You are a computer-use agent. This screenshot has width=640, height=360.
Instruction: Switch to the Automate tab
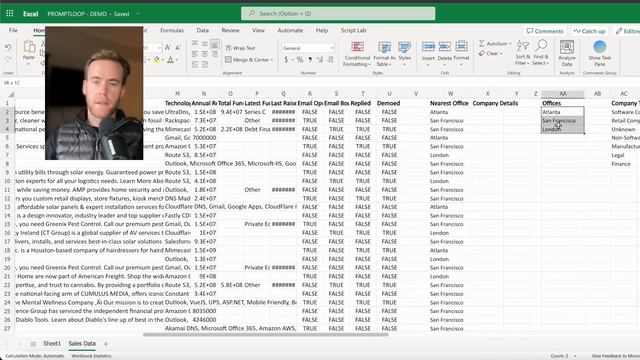point(290,30)
